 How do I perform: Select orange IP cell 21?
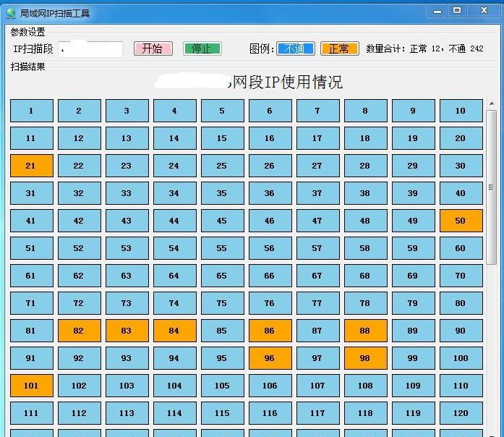coord(31,166)
